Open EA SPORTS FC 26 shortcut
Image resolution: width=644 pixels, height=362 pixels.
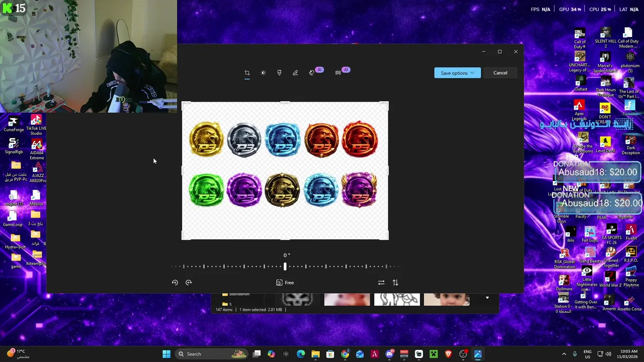611,235
